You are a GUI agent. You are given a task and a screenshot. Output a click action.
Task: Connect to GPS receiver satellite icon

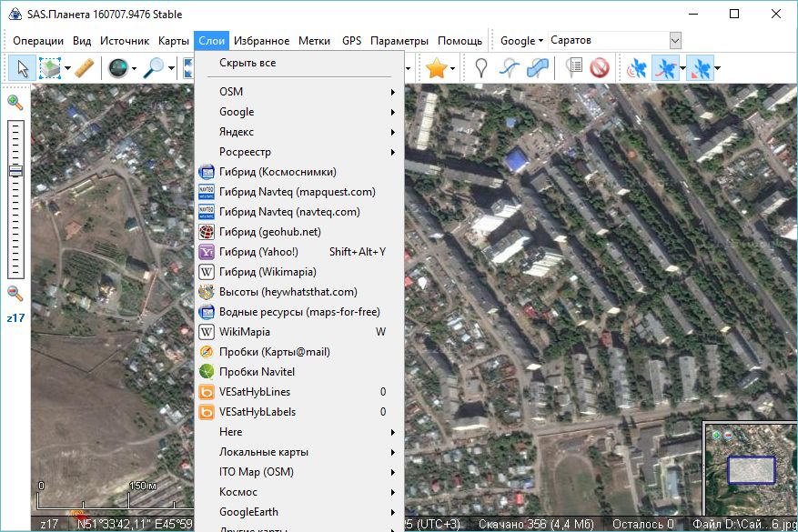[636, 68]
